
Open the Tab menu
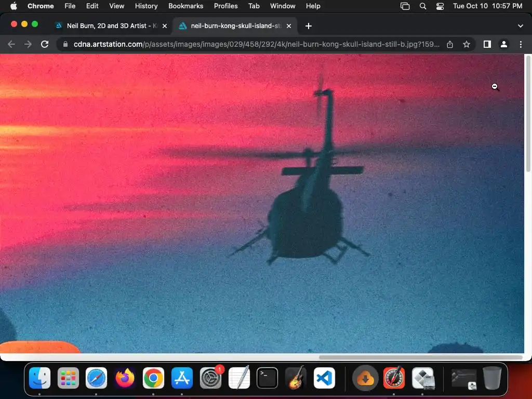click(254, 6)
